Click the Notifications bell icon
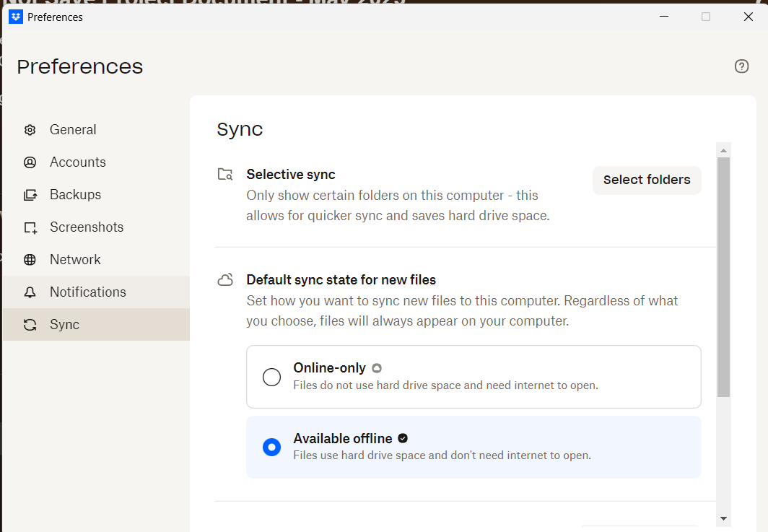Screen dimensions: 768x532 click(x=30, y=292)
